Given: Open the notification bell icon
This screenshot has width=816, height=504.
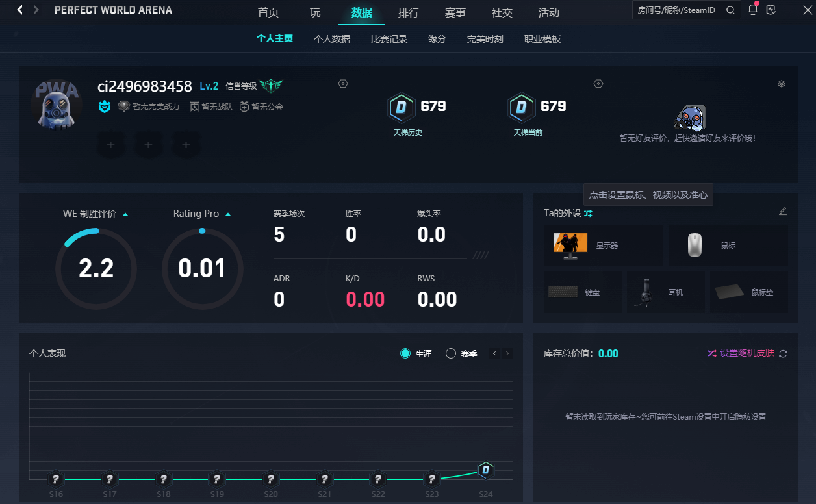Looking at the screenshot, I should coord(752,10).
